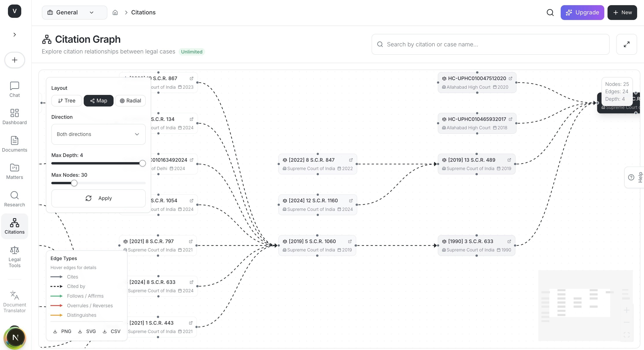
Task: Open the Both directions dropdown
Action: pyautogui.click(x=98, y=134)
